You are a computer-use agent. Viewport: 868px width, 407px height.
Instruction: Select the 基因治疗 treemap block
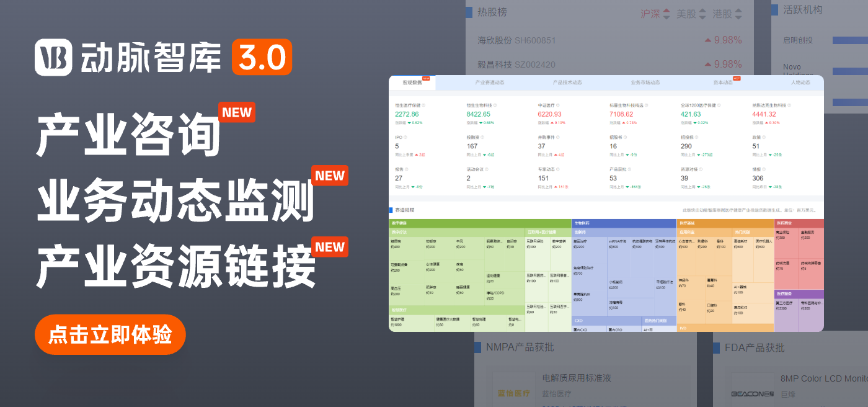[582, 243]
